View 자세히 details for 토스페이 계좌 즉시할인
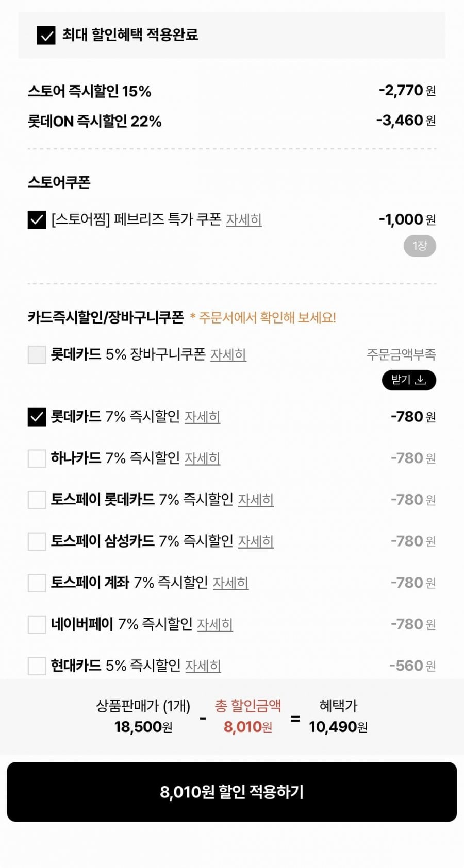 tap(230, 583)
